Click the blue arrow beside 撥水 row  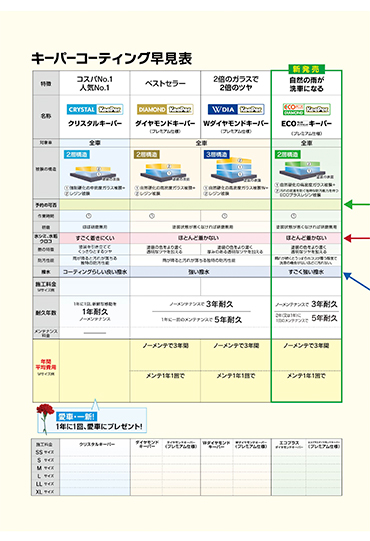point(357,281)
